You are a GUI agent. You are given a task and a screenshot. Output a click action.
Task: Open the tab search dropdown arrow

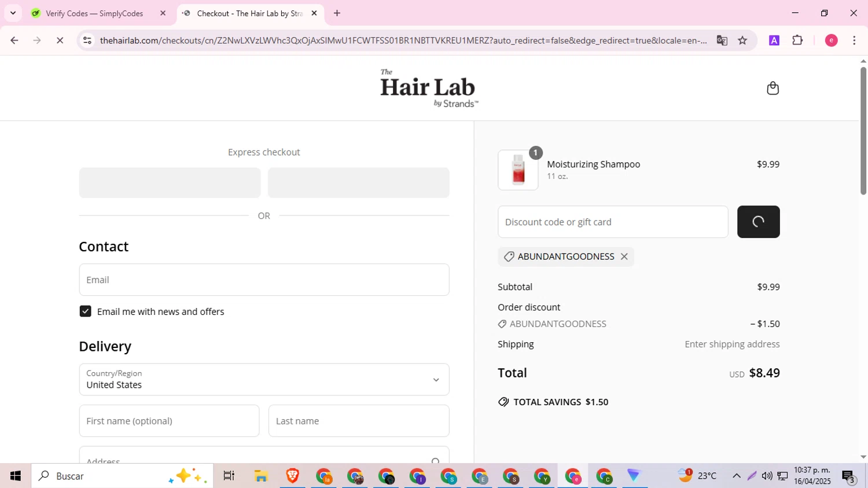coord(13,13)
